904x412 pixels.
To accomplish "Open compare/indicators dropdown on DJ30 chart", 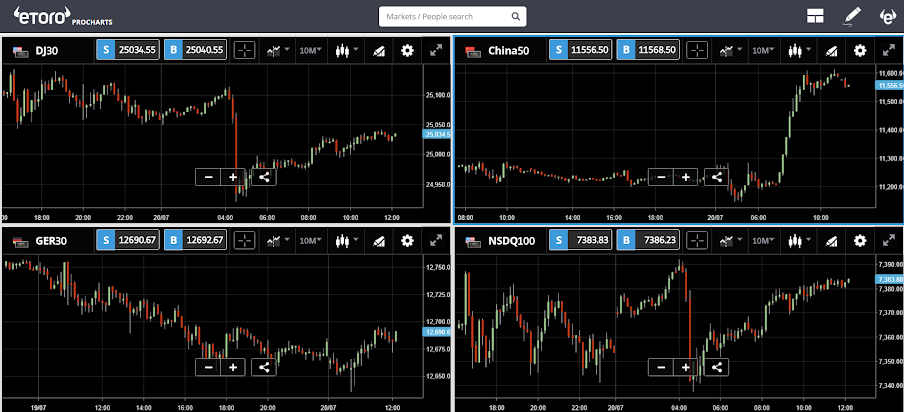I will pyautogui.click(x=277, y=50).
